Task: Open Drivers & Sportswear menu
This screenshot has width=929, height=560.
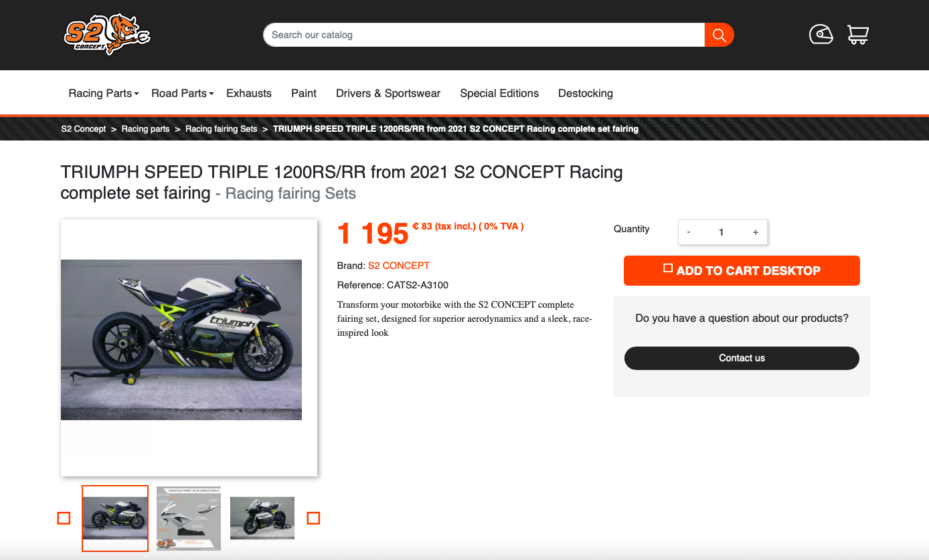Action: (388, 93)
